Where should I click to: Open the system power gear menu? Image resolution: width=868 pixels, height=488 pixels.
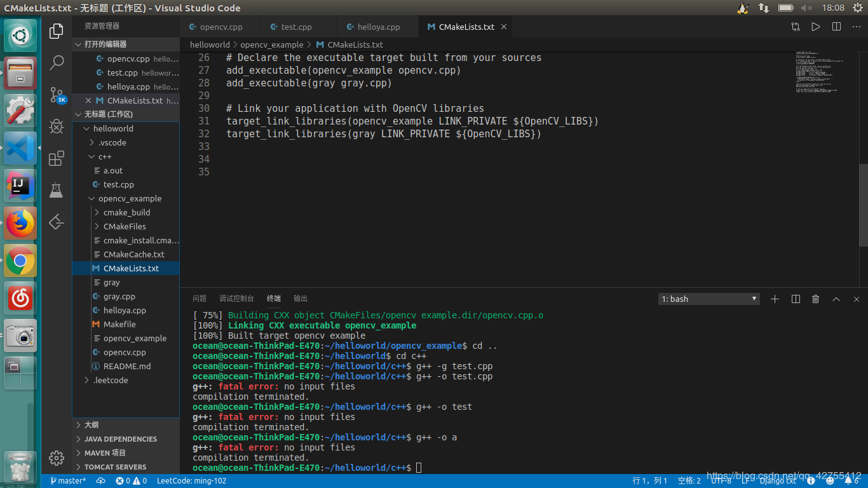[857, 8]
